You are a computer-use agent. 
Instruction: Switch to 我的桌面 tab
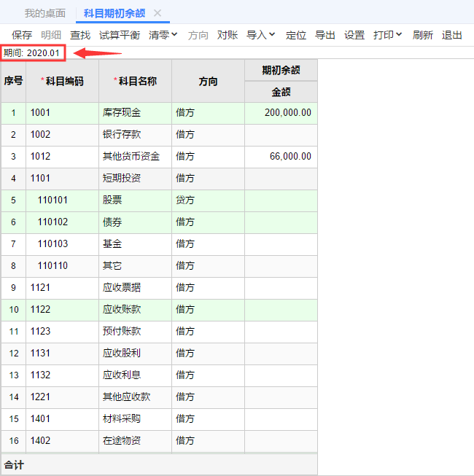[x=45, y=13]
